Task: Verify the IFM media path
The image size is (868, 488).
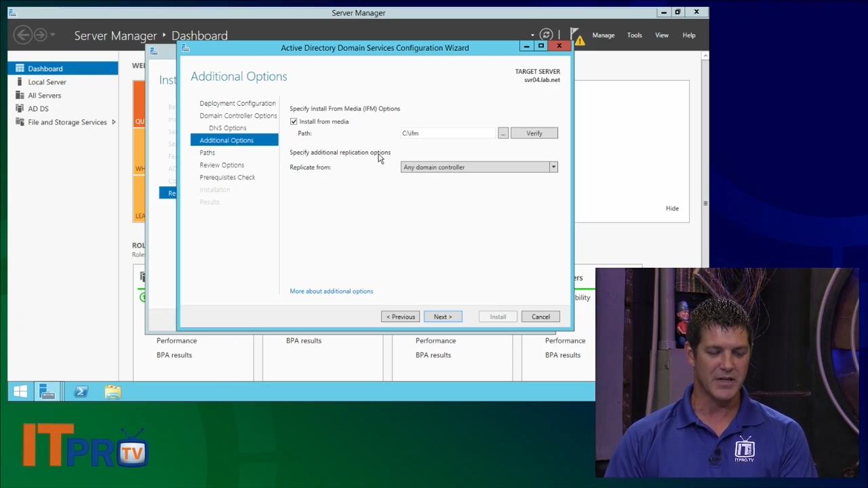Action: point(534,134)
